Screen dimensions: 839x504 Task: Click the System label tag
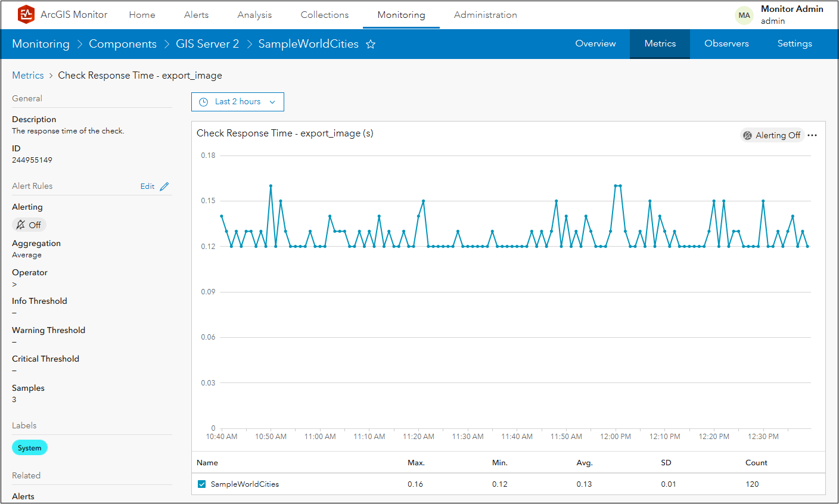(30, 448)
